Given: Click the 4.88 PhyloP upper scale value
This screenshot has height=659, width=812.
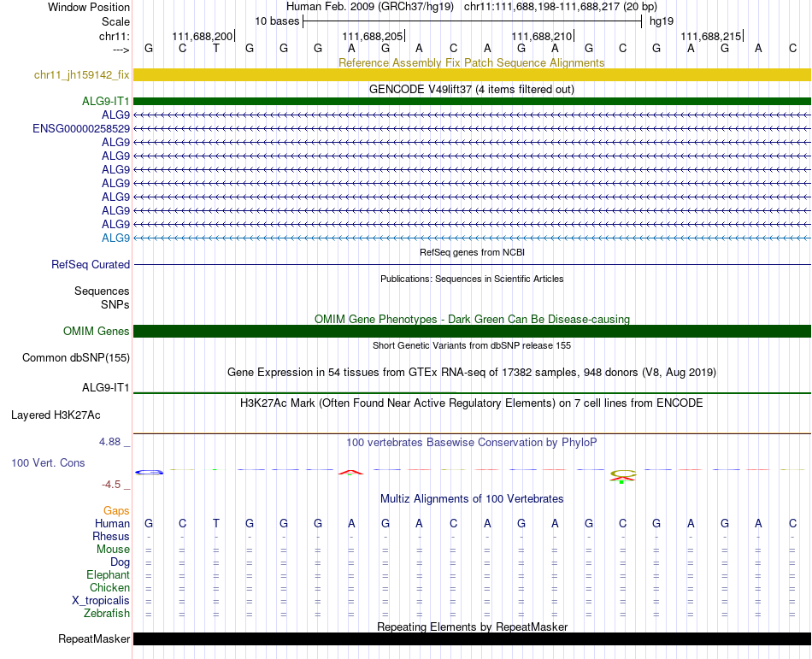Looking at the screenshot, I should [109, 442].
